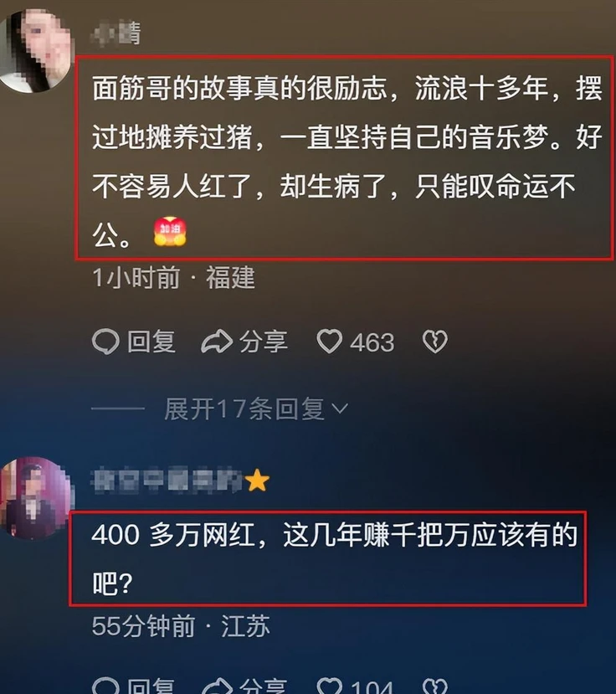Tap the blurred username ending in 晴
The width and height of the screenshot is (616, 694).
(x=116, y=33)
